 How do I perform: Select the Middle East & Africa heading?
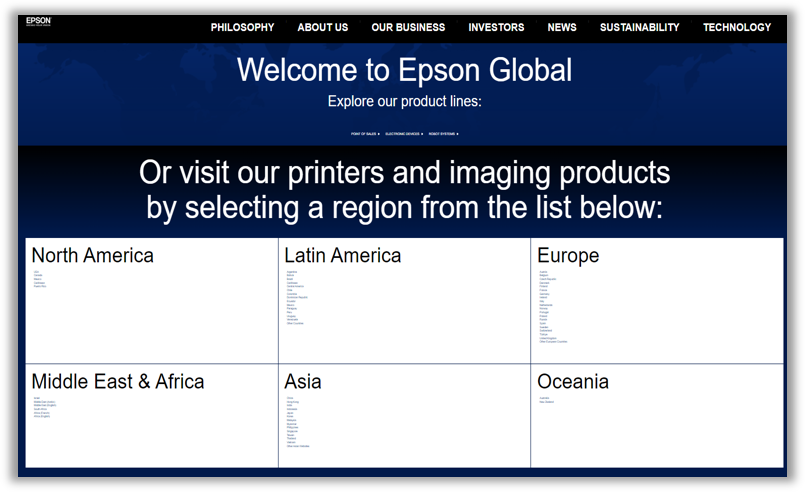118,382
